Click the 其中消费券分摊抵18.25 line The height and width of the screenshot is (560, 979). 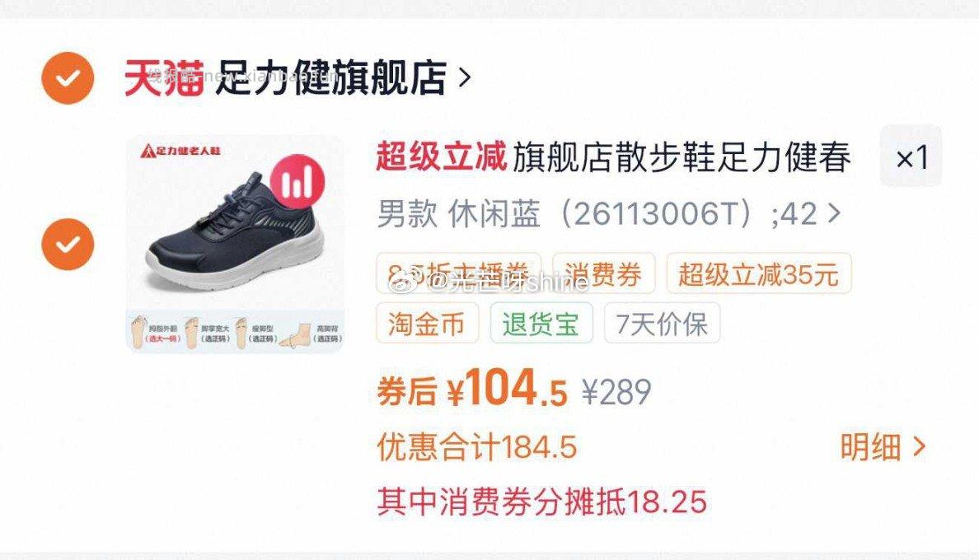click(542, 502)
